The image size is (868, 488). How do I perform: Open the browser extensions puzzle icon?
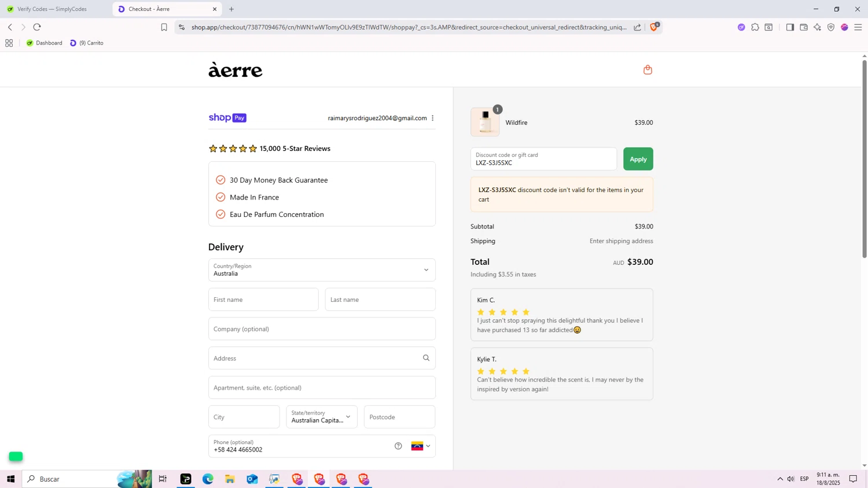pos(755,27)
